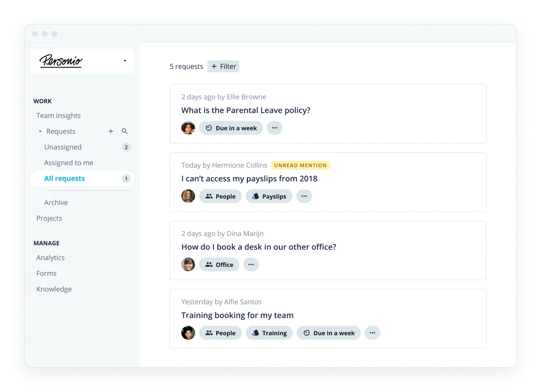Open more options on Training booking request
The image size is (541, 392).
click(372, 333)
